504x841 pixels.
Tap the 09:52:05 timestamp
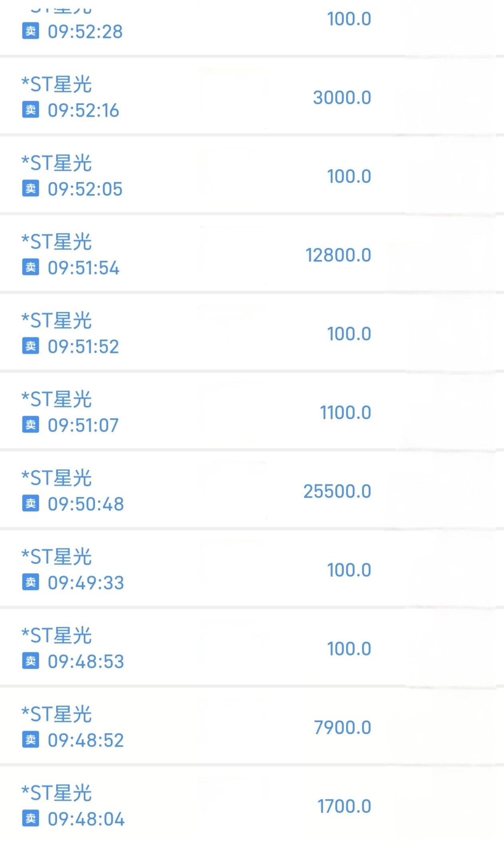[85, 189]
